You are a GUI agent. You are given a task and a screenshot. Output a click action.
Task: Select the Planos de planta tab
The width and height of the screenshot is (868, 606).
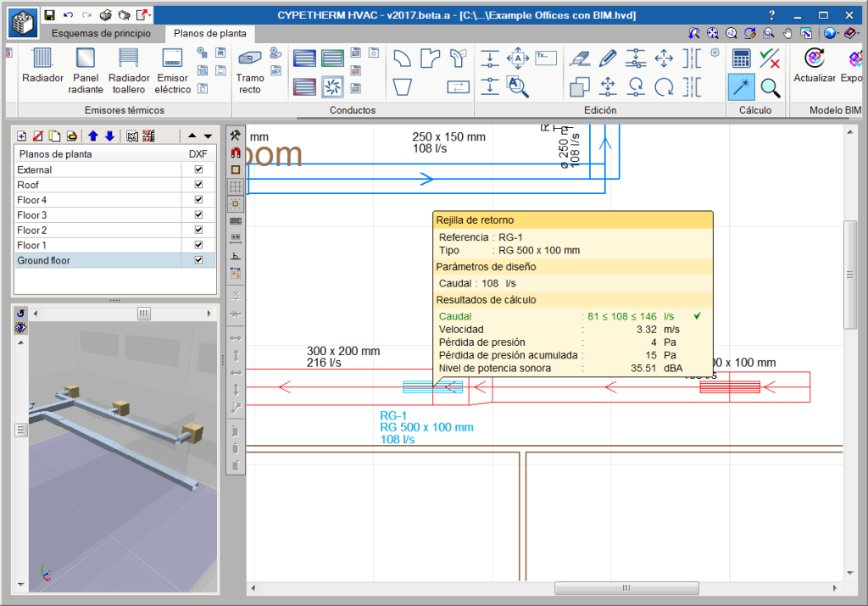pyautogui.click(x=210, y=33)
